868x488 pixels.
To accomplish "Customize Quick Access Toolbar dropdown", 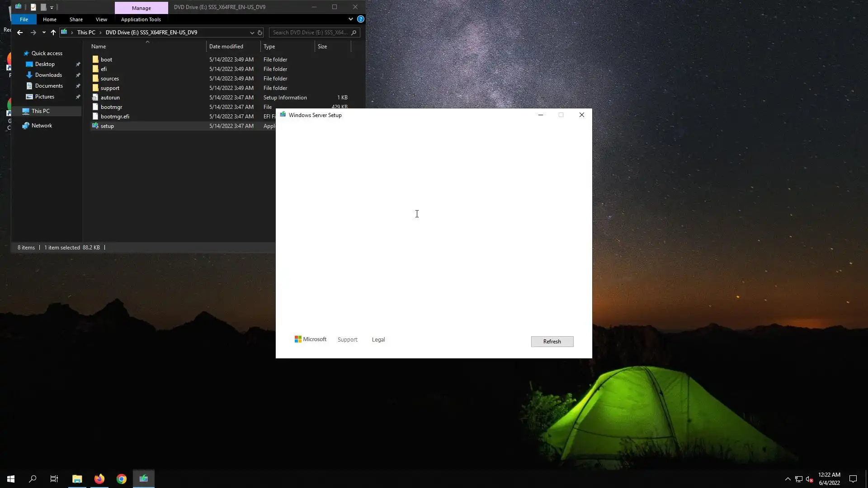I will pyautogui.click(x=52, y=7).
